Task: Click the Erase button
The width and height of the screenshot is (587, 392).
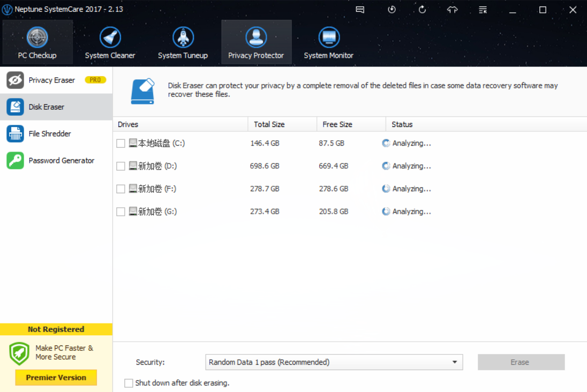Action: [521, 362]
